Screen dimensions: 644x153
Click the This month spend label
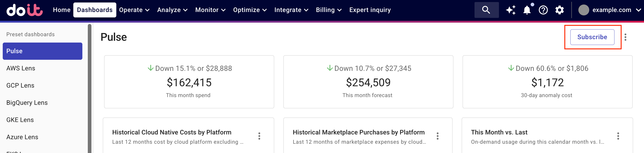[x=188, y=95]
